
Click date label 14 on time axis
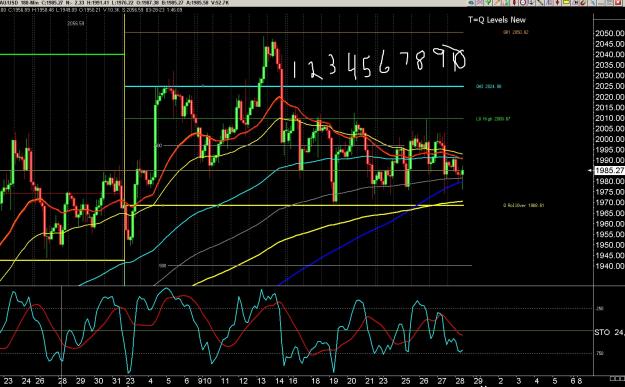[279, 381]
